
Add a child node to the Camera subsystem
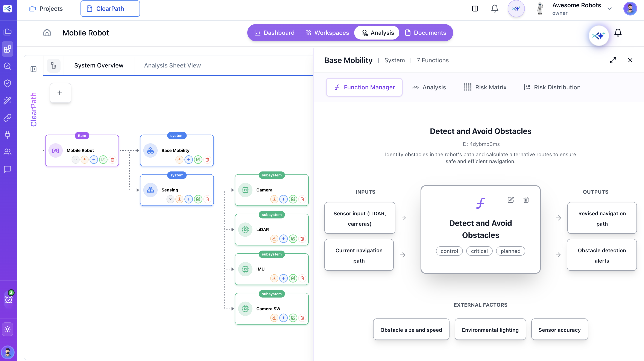[284, 199]
